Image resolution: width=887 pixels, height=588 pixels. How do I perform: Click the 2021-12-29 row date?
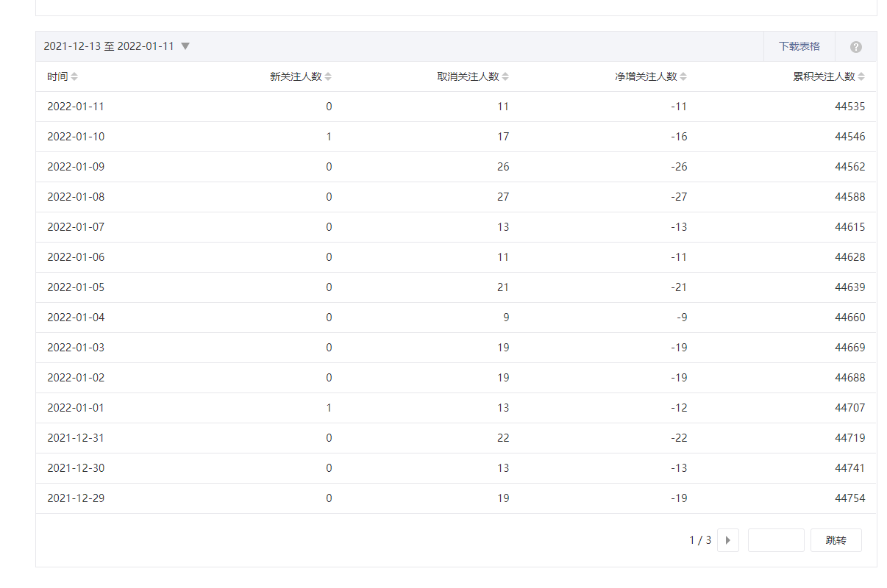pyautogui.click(x=76, y=498)
